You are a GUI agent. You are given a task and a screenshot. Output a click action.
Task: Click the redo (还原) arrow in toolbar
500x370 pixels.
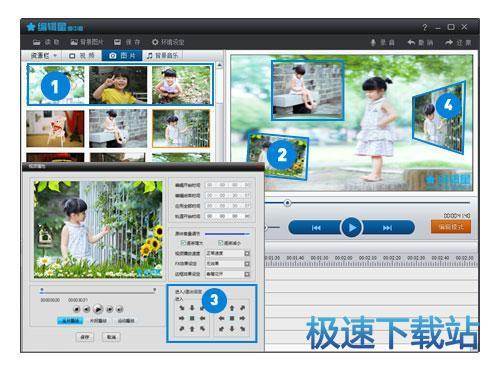(449, 42)
